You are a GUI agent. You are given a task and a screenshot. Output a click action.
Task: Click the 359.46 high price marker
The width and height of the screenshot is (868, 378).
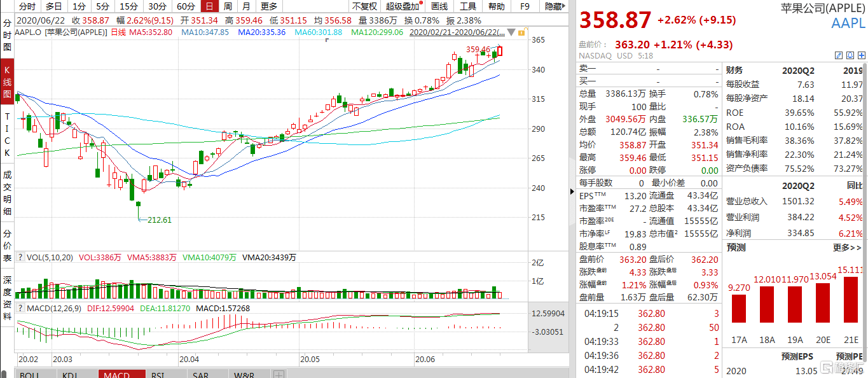click(x=478, y=49)
